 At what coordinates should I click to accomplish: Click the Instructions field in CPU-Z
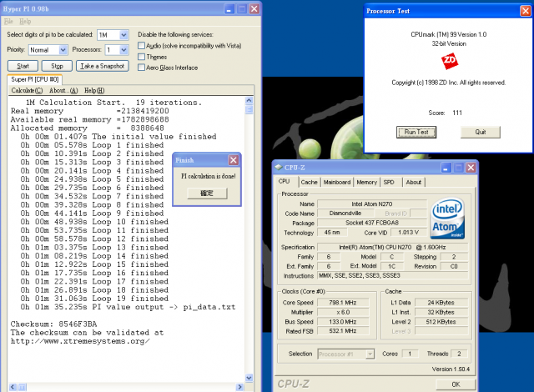(x=393, y=275)
